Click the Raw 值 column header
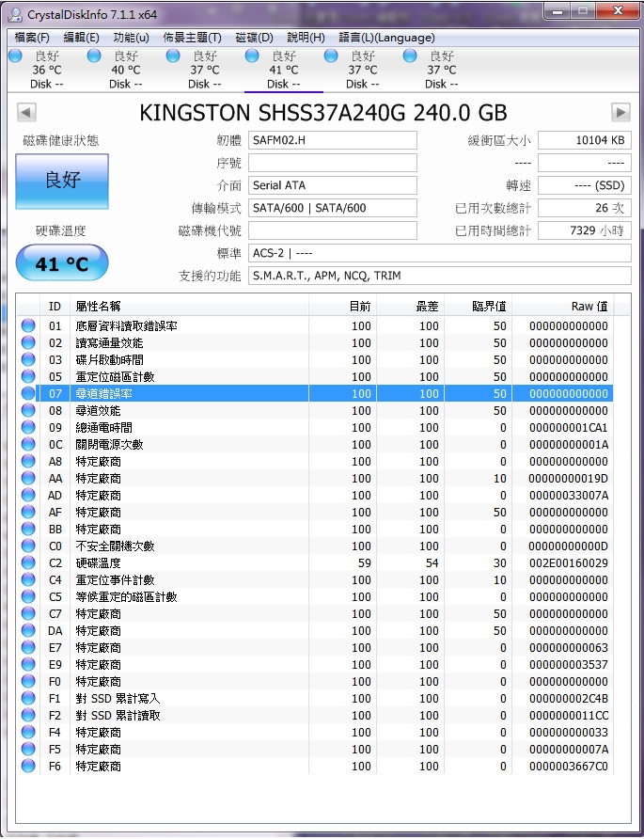 click(x=563, y=306)
